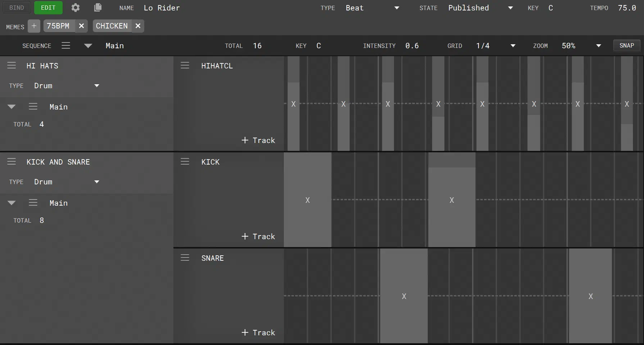Add a track under HIHATCL
The height and width of the screenshot is (345, 644).
pyautogui.click(x=258, y=140)
